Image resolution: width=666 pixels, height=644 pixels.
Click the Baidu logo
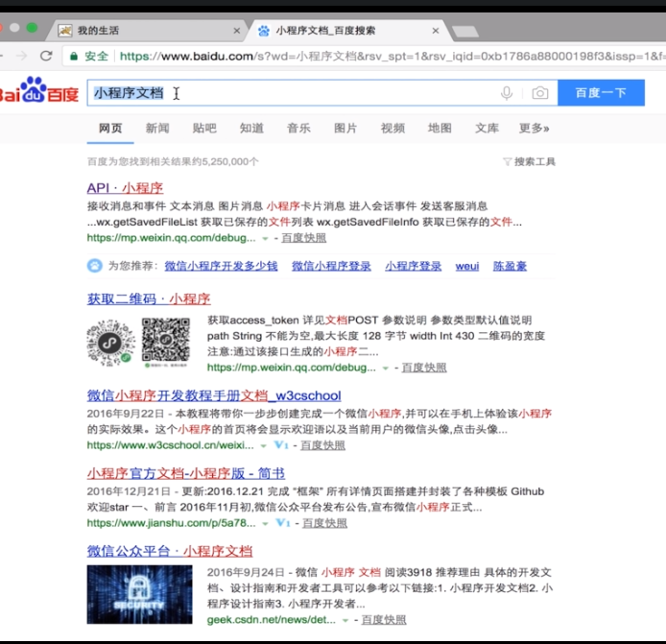(39, 90)
